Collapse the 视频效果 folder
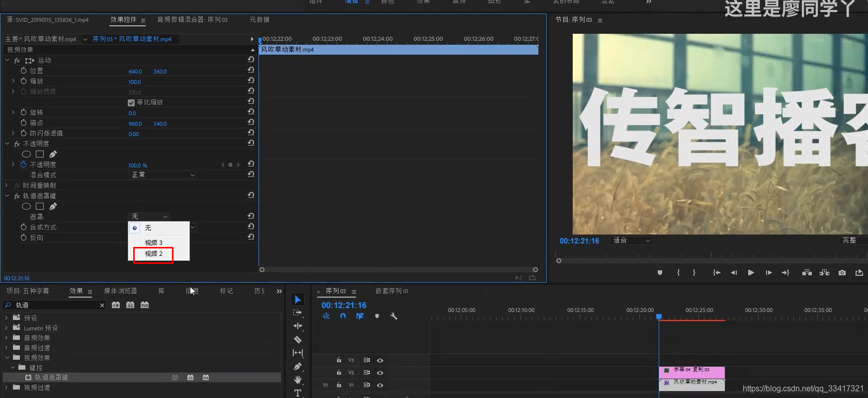 6,357
